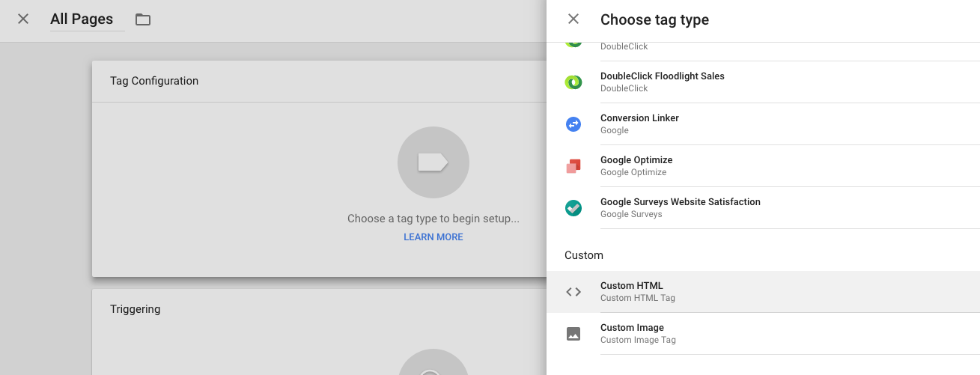Open the folder icon next to All Pages
This screenshot has height=375, width=980.
coord(143,19)
